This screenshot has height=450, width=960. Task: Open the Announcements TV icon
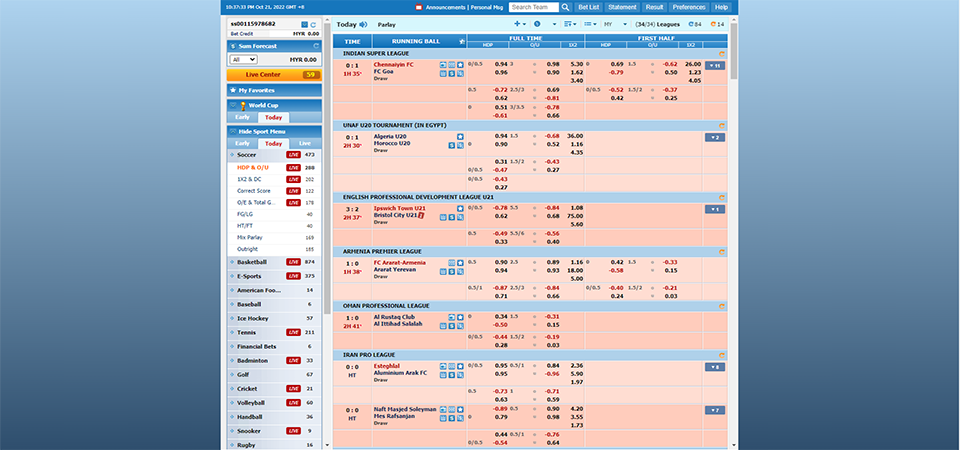point(419,7)
